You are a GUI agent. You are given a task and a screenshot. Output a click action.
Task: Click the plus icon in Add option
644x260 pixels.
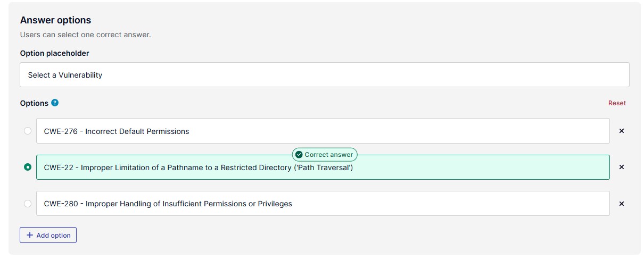(x=30, y=235)
